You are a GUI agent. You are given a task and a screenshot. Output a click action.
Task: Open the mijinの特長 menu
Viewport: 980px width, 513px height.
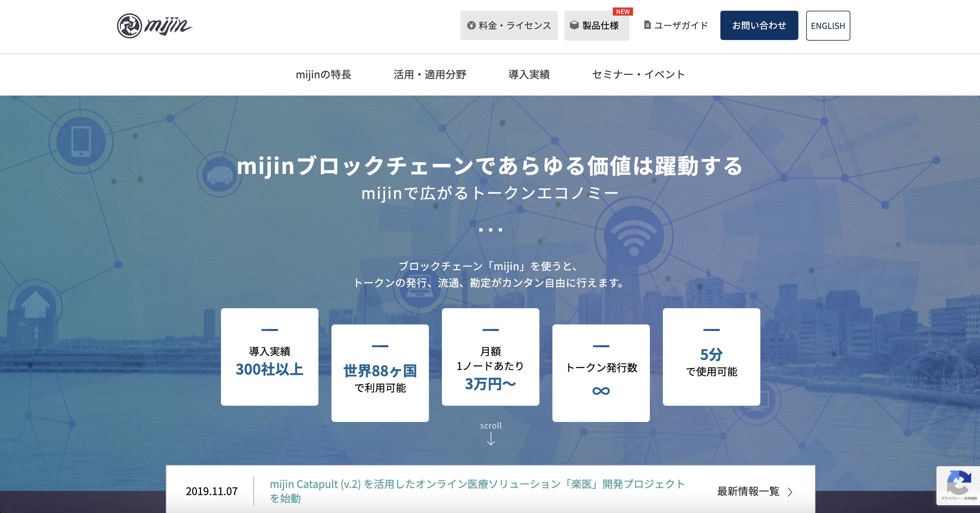323,74
